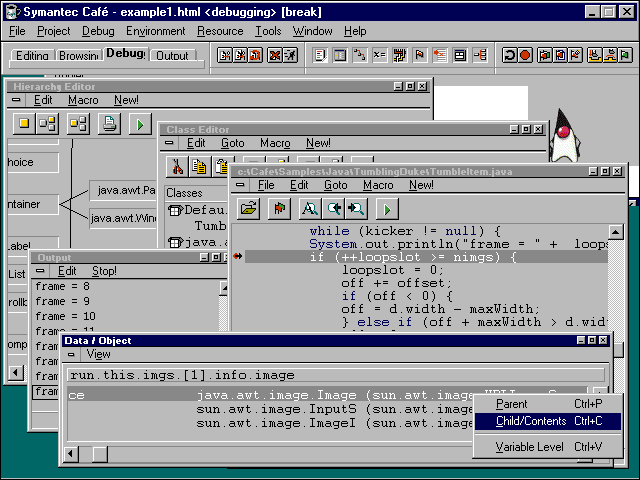Choose Parent from the context menu
Image resolution: width=640 pixels, height=480 pixels.
(548, 404)
